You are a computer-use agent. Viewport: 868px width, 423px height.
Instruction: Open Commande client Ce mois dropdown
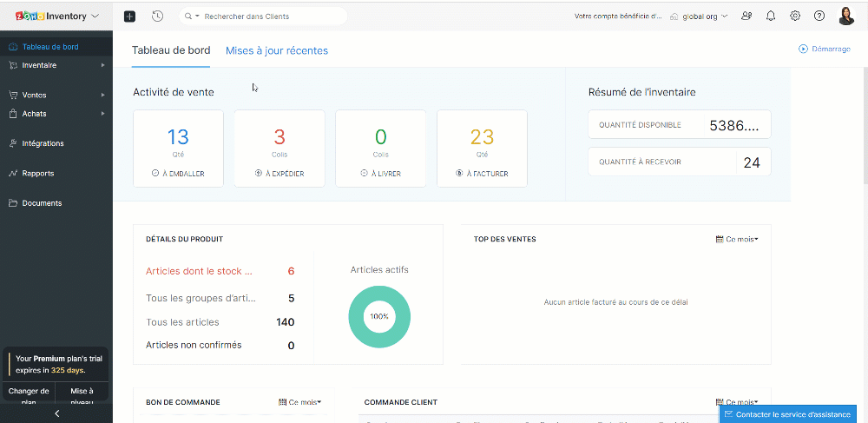pos(737,402)
